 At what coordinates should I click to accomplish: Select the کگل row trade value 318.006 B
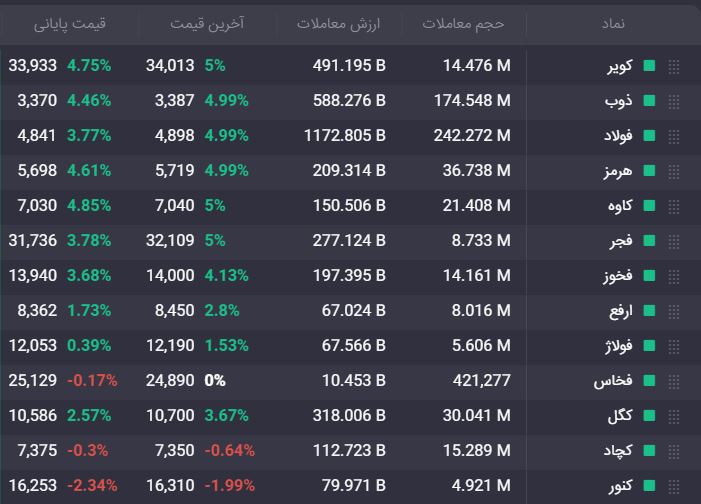click(x=349, y=415)
